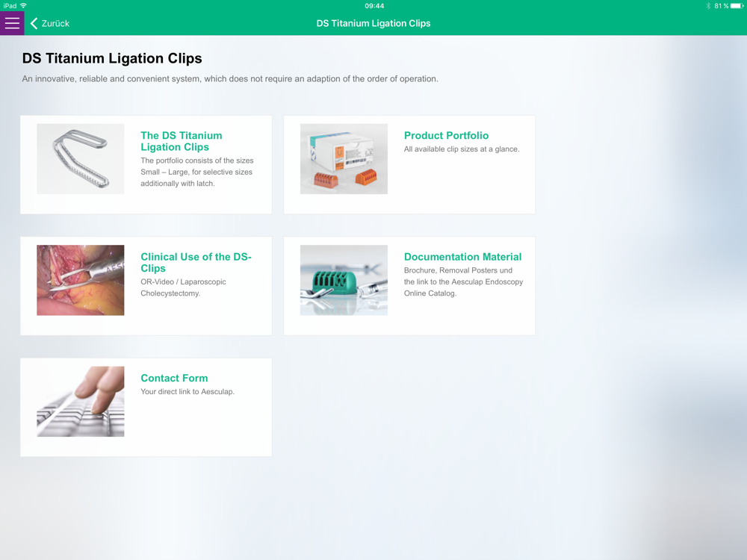Select 'Your direct link to Aesculap' text
Screen dimensions: 747x560
(187, 391)
